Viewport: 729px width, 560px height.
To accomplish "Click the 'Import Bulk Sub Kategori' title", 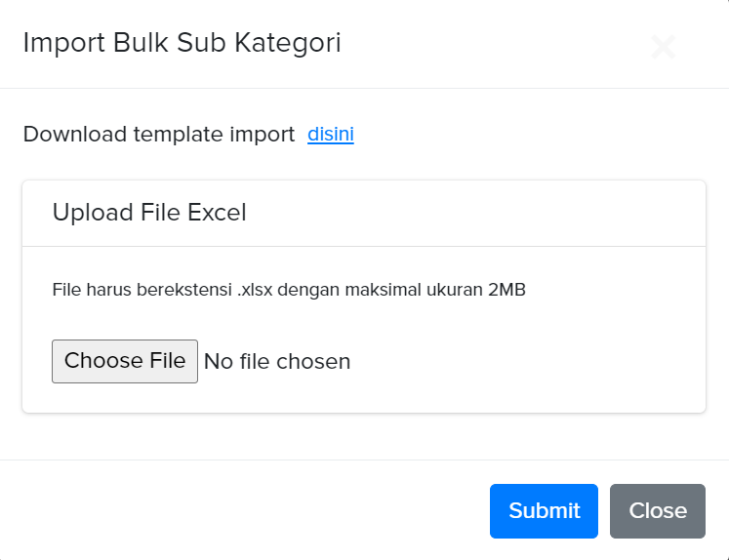I will click(182, 43).
